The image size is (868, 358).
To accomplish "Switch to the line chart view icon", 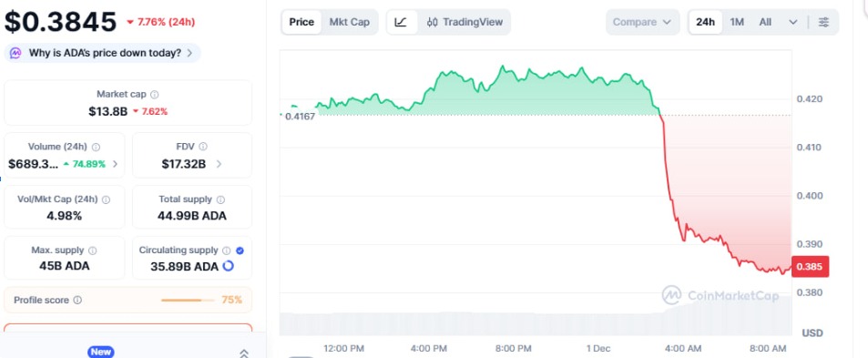I will [x=402, y=22].
